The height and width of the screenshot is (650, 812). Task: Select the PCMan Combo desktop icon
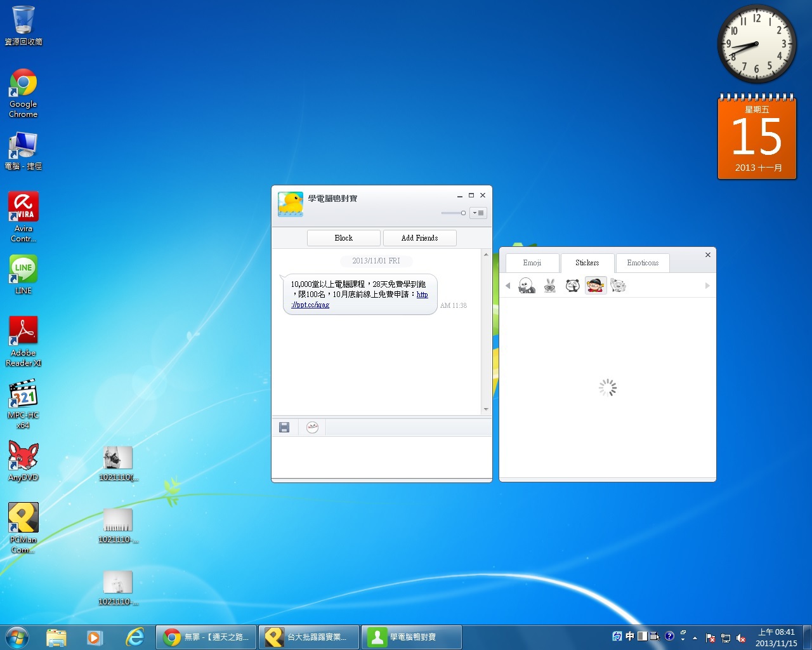pos(23,528)
